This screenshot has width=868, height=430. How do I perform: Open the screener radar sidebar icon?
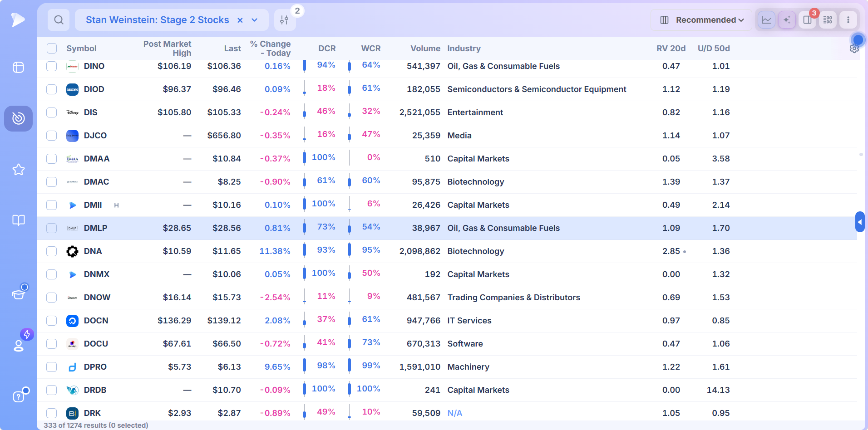[18, 118]
